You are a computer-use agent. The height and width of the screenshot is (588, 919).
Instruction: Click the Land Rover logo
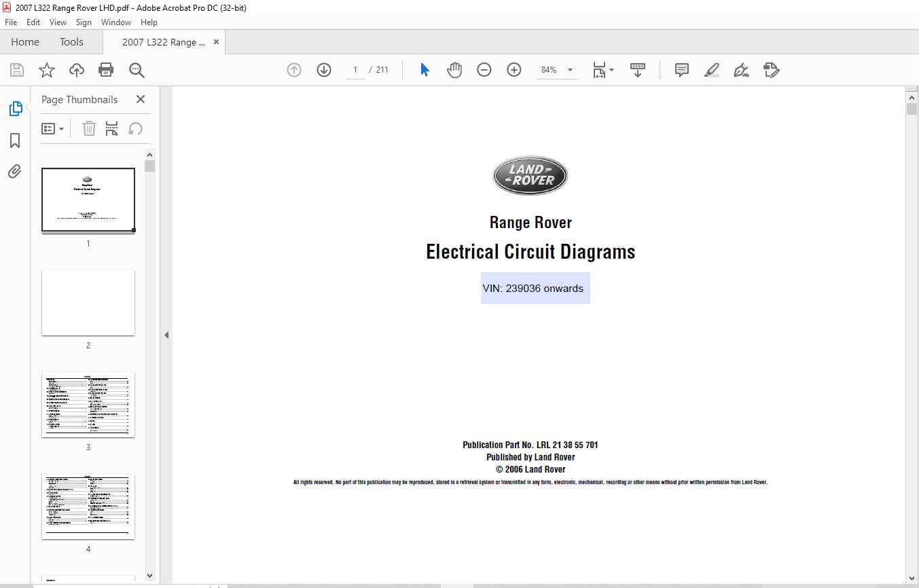click(x=530, y=175)
